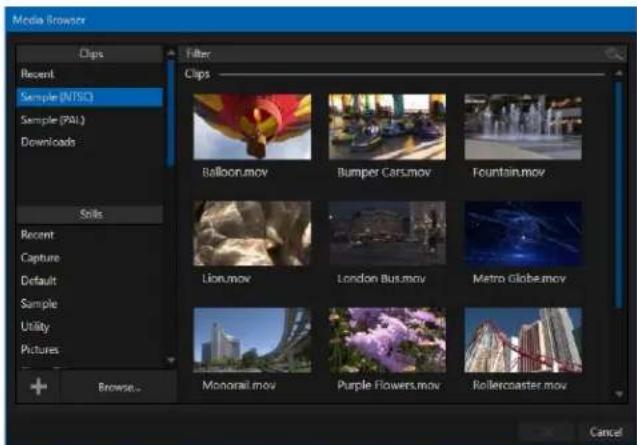The width and height of the screenshot is (637, 445).
Task: Select the Purple Flowers.mov thumbnail
Action: [x=387, y=340]
